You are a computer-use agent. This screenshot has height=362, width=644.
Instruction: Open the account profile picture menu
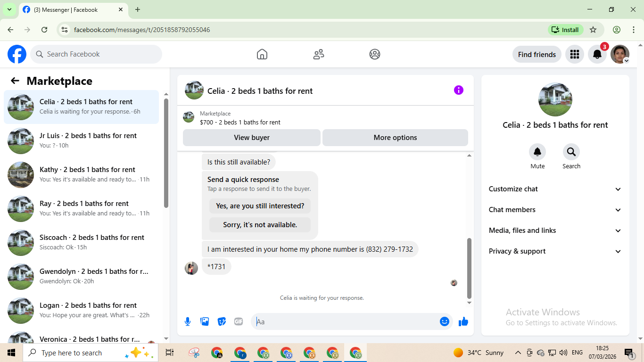coord(620,54)
